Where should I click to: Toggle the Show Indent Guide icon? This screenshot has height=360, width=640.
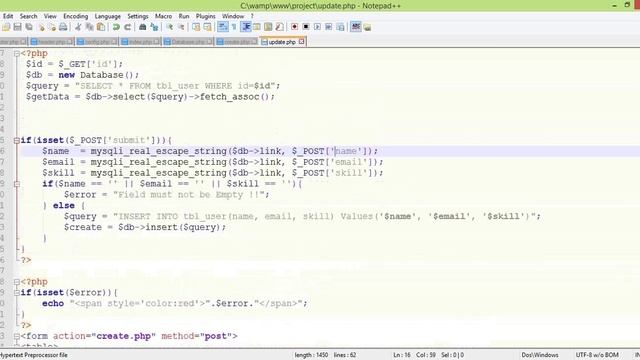245,27
